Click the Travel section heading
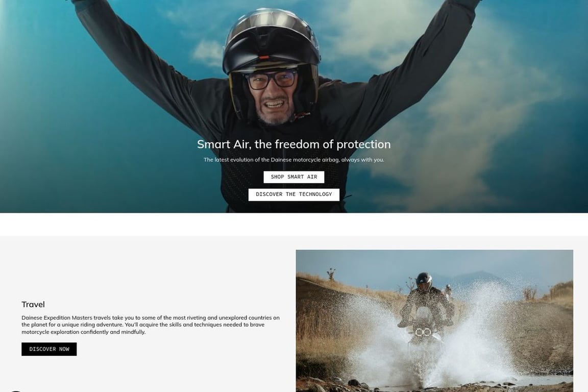The height and width of the screenshot is (392, 588). pyautogui.click(x=33, y=305)
